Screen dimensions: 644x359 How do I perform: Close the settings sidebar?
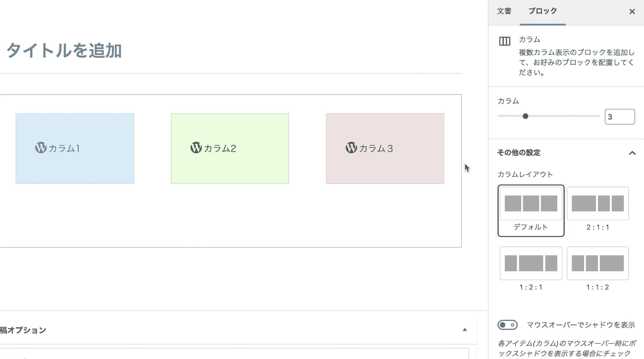(632, 11)
